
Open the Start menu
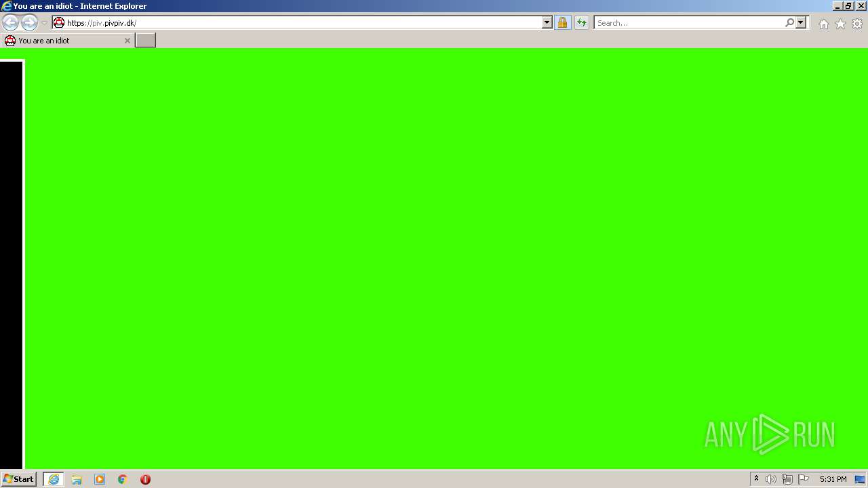coord(18,479)
